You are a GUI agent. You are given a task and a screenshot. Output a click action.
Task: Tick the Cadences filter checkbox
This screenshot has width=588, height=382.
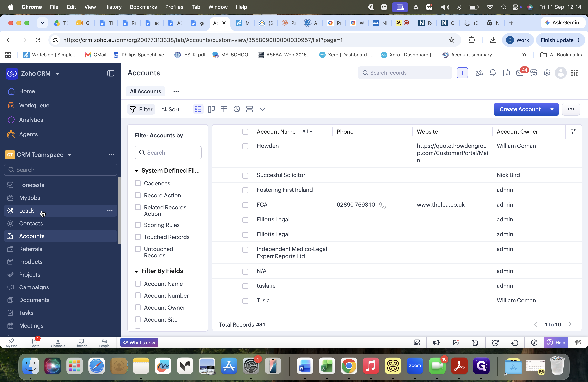(x=138, y=183)
